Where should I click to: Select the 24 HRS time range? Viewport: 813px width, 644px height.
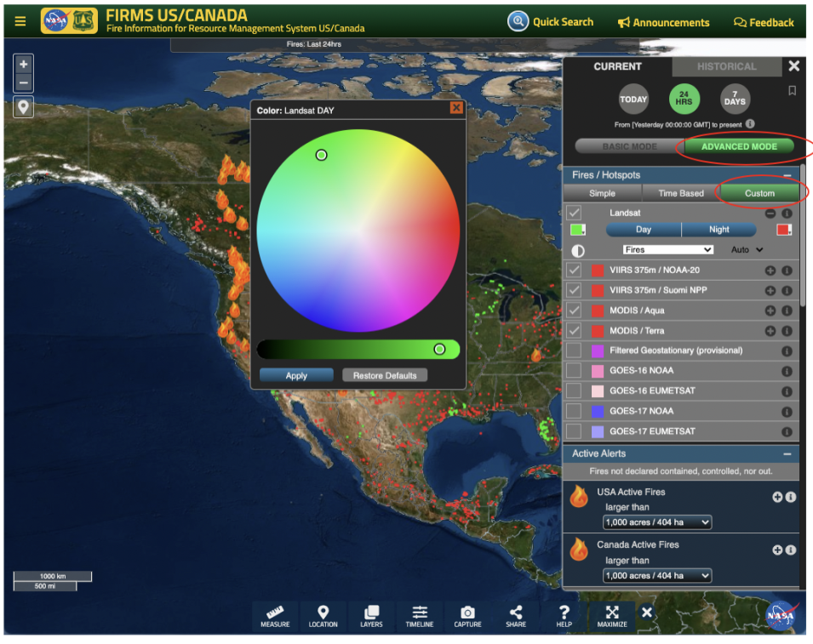point(684,99)
